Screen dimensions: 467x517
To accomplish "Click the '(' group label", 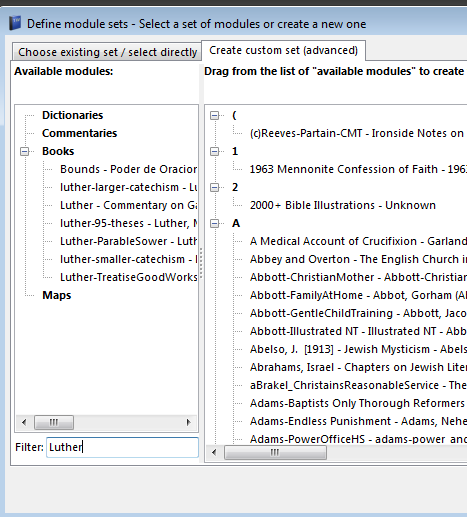I will pos(234,115).
